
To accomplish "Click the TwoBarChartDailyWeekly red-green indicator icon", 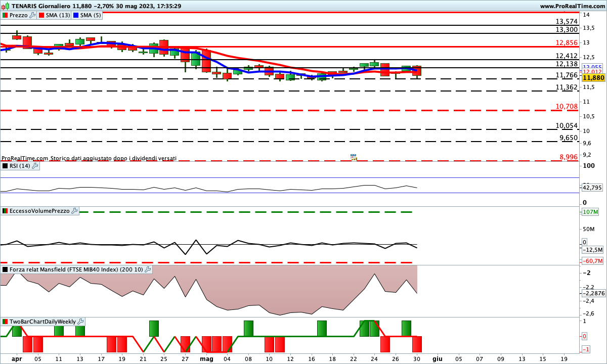I will click(5, 321).
